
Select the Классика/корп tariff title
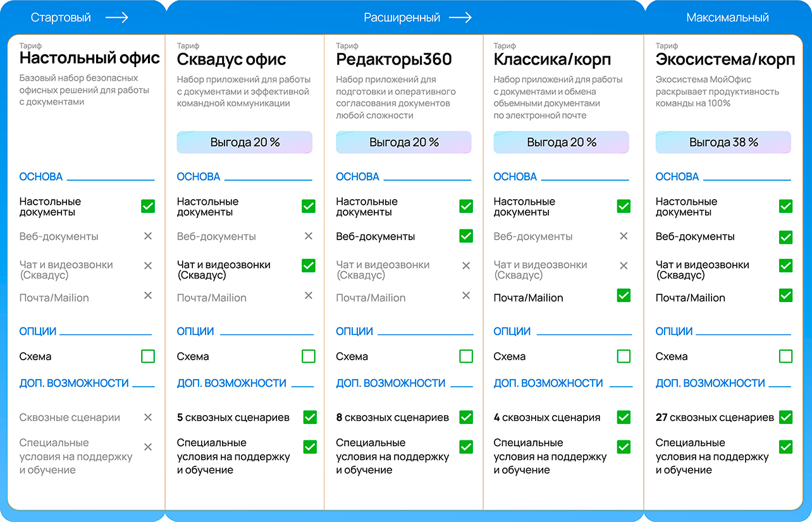tap(552, 59)
